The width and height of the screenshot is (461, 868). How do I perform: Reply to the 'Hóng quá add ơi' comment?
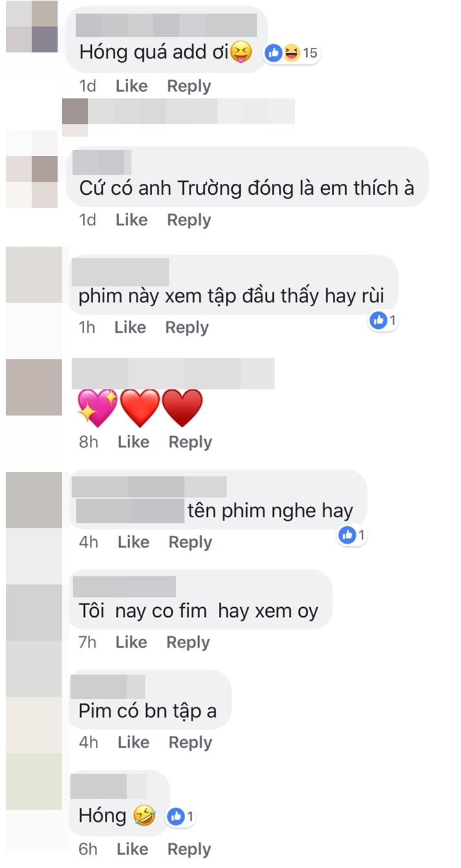click(189, 86)
